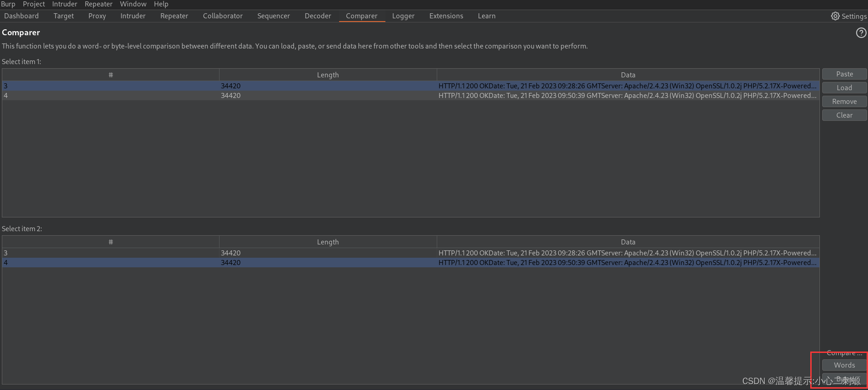Image resolution: width=868 pixels, height=390 pixels.
Task: Open the Comparer help icon
Action: tap(861, 33)
